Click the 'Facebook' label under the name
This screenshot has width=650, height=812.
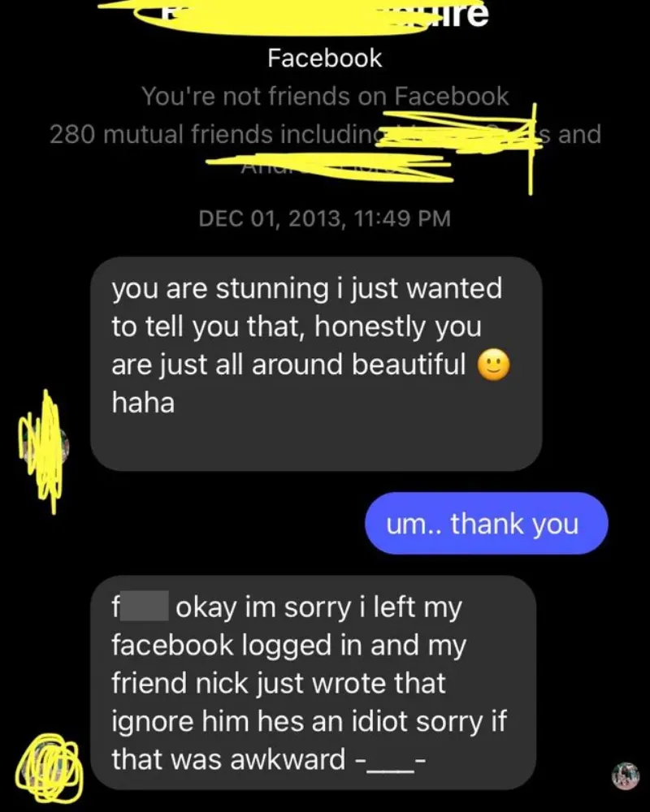(324, 58)
